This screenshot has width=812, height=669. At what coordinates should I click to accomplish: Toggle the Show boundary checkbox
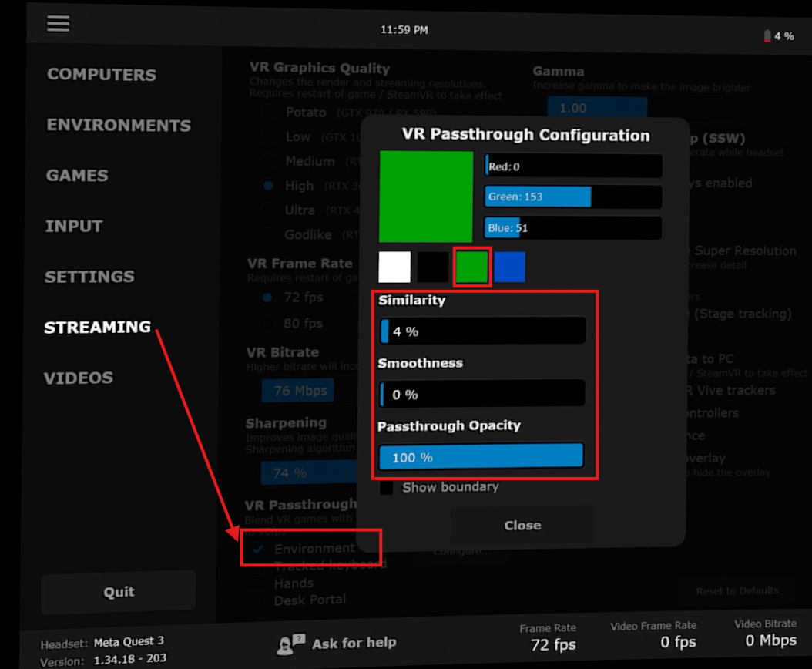(x=386, y=488)
